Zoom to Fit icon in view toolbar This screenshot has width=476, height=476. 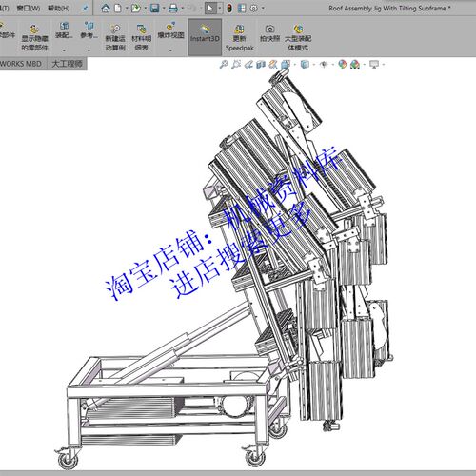224,65
